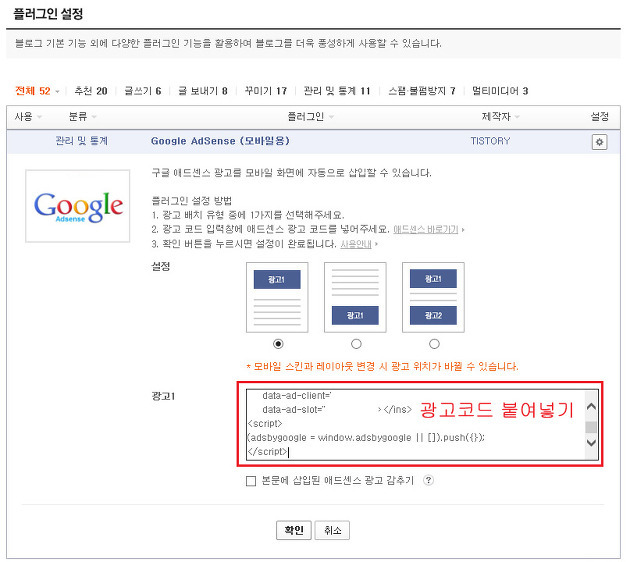This screenshot has height=562, width=630.
Task: Click the help question mark icon
Action: 428,480
